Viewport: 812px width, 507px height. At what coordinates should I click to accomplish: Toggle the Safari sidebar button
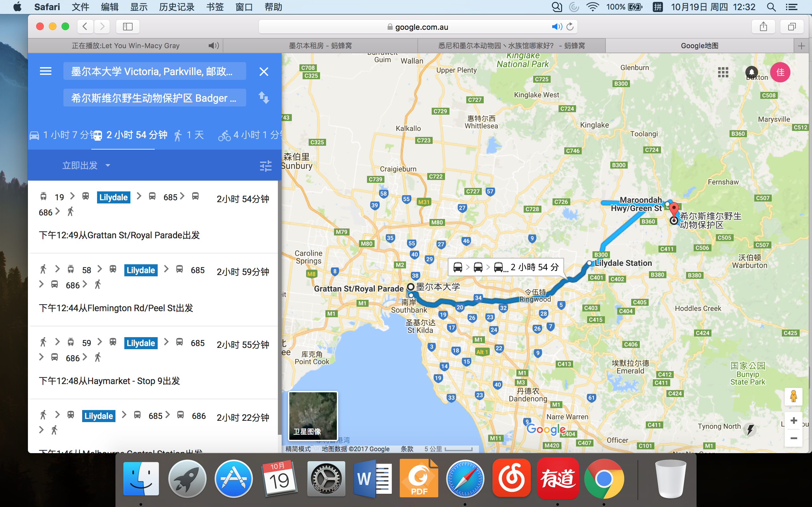pyautogui.click(x=128, y=27)
